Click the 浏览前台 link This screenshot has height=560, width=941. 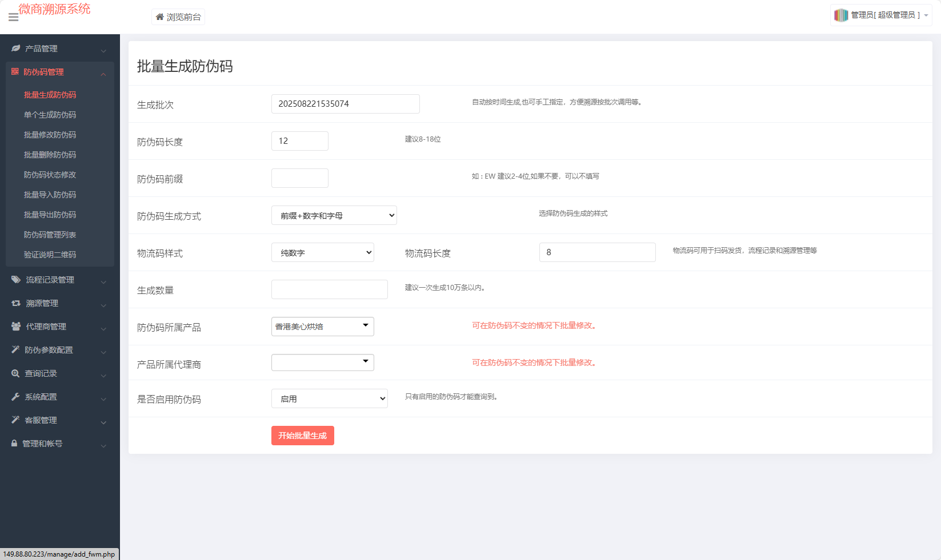[x=178, y=17]
